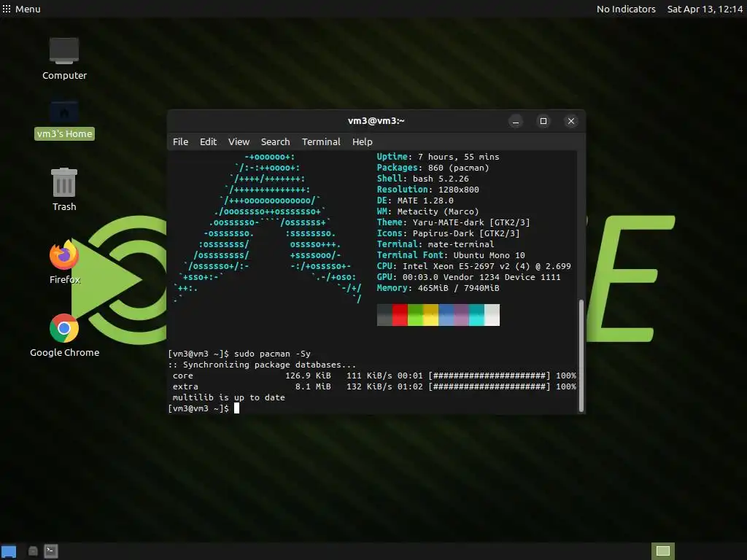Select the vm3's Home folder icon

tap(64, 113)
